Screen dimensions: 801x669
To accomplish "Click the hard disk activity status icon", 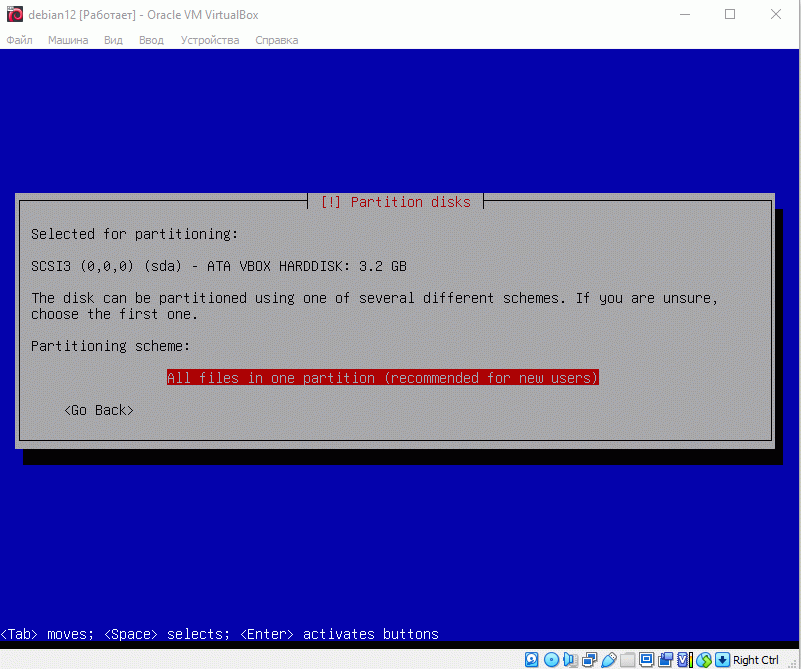I will coord(531,660).
